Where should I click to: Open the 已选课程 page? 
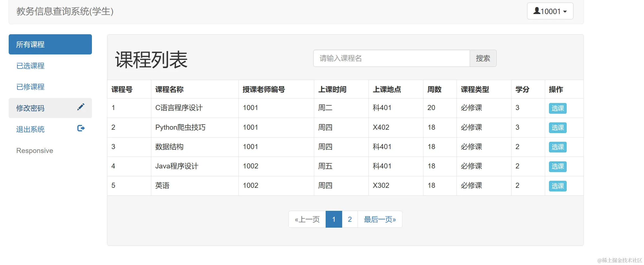[x=30, y=66]
